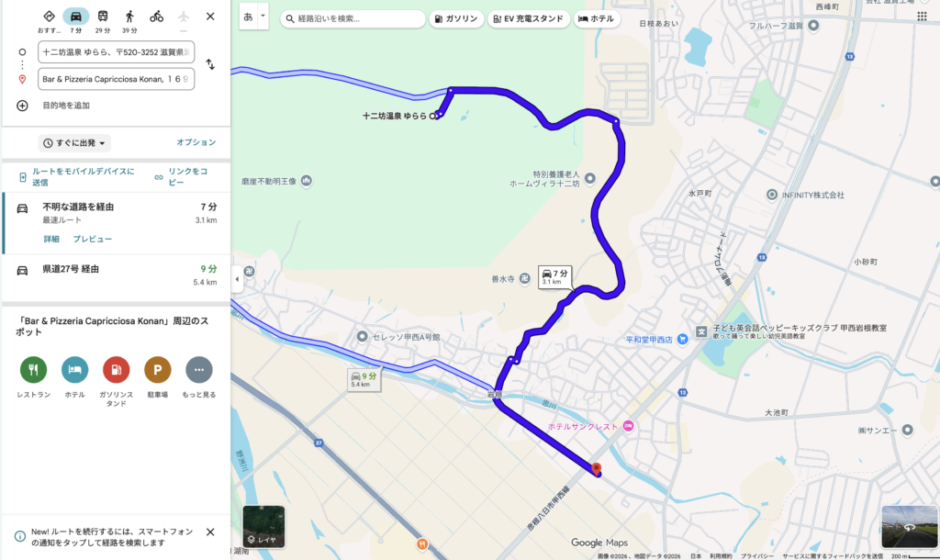Collapse the side panel arrow

click(237, 279)
